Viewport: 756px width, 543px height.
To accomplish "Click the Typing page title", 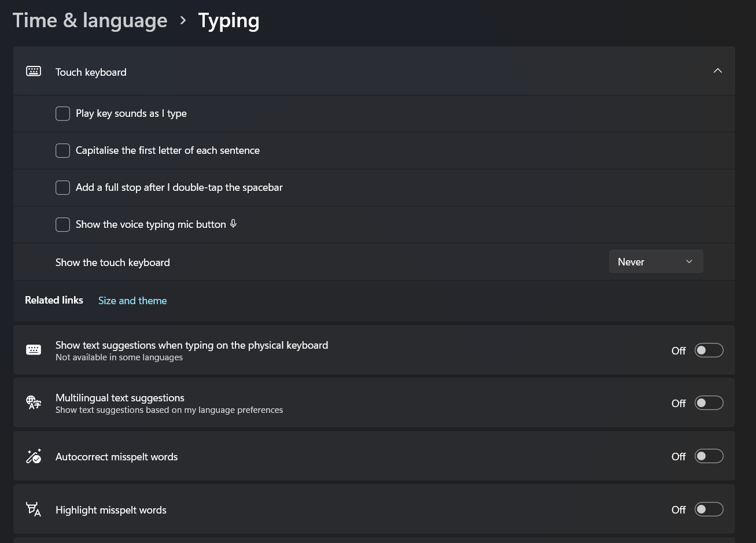I will (228, 20).
